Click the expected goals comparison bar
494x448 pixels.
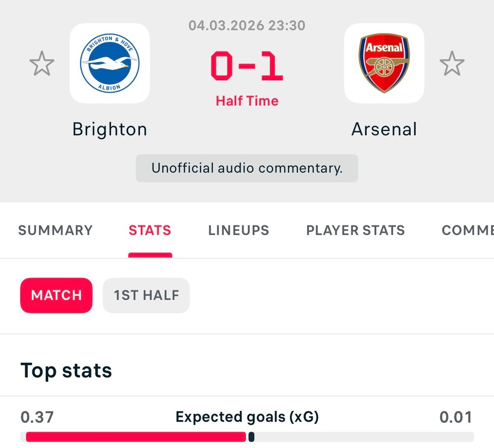247,437
